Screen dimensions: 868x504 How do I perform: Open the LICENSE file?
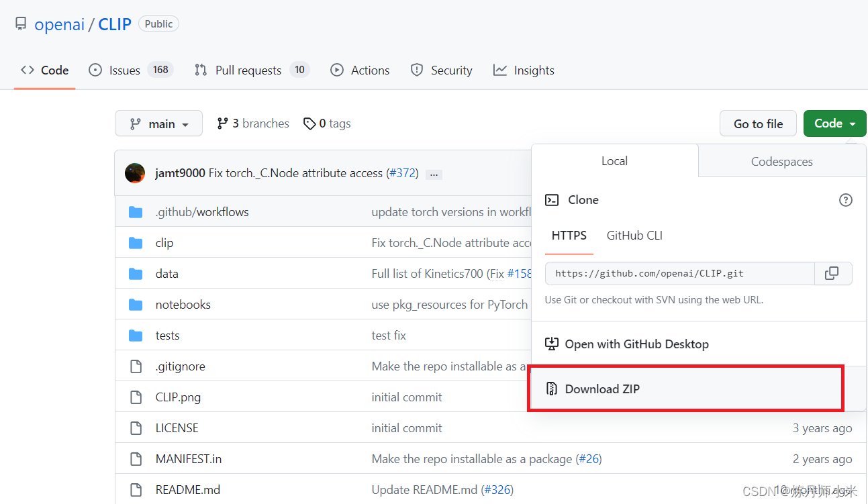(177, 428)
